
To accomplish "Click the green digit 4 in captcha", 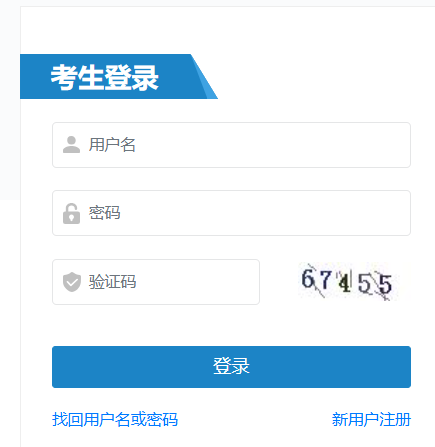I will pyautogui.click(x=344, y=283).
